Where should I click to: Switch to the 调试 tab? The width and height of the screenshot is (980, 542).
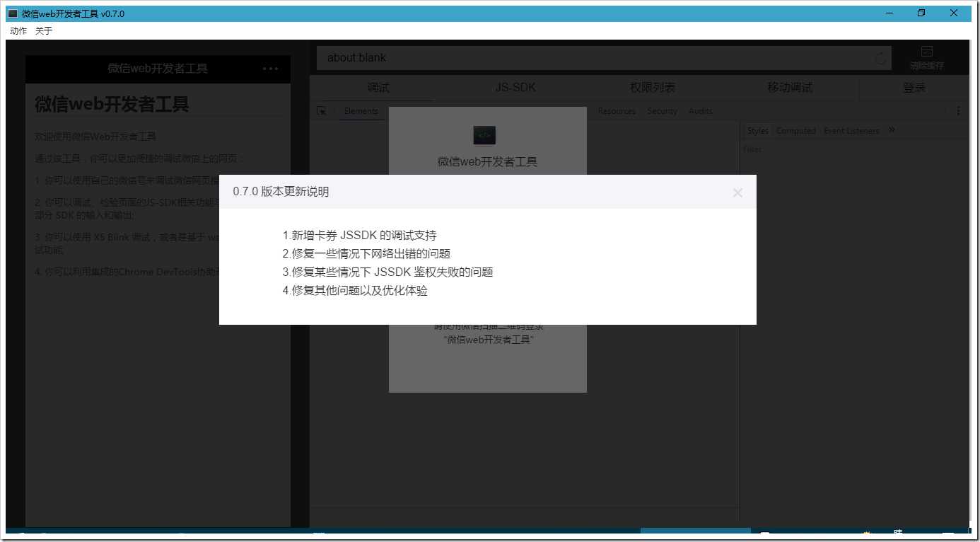(378, 88)
